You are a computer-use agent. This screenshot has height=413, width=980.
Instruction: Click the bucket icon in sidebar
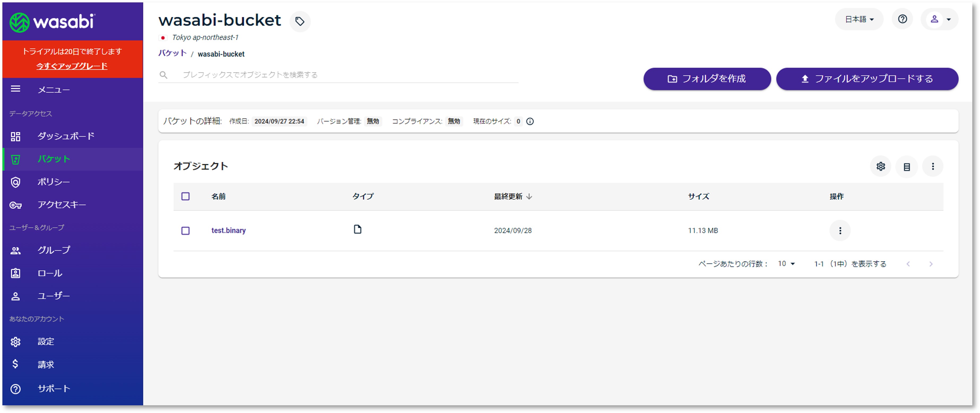click(16, 159)
